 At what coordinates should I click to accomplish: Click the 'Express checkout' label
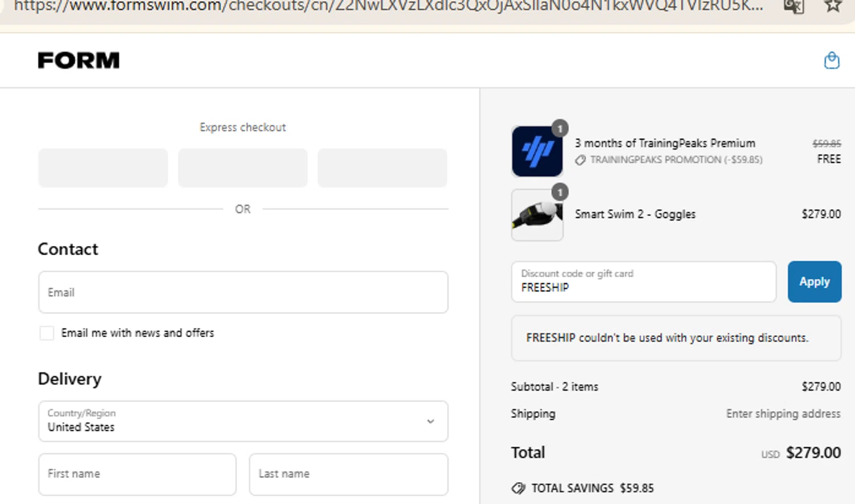243,128
